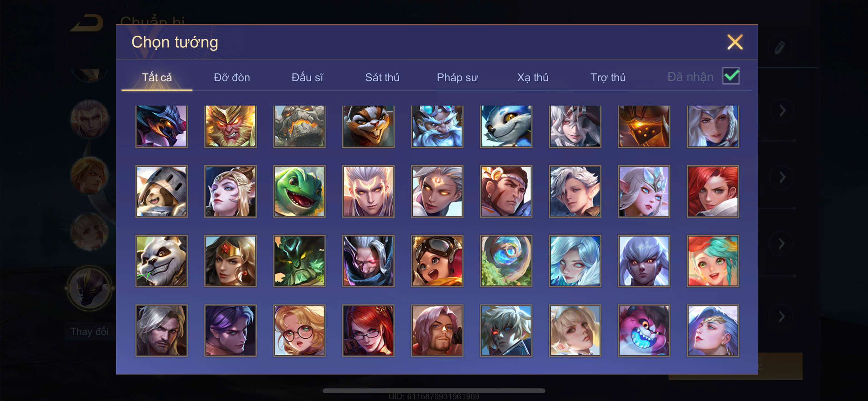This screenshot has height=401, width=868.
Task: Toggle the Đã nhận owned-heroes checkbox
Action: pos(730,76)
